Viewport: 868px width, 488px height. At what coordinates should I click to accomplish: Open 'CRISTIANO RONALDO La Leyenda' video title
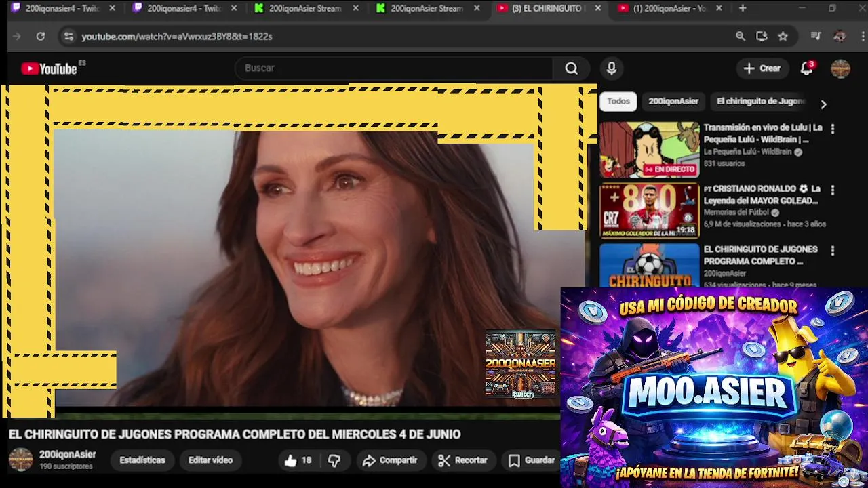(x=762, y=195)
